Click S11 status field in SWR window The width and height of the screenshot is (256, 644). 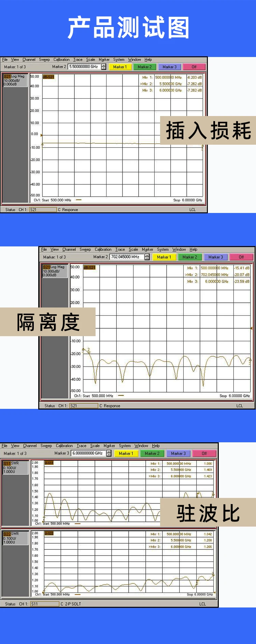point(45,604)
